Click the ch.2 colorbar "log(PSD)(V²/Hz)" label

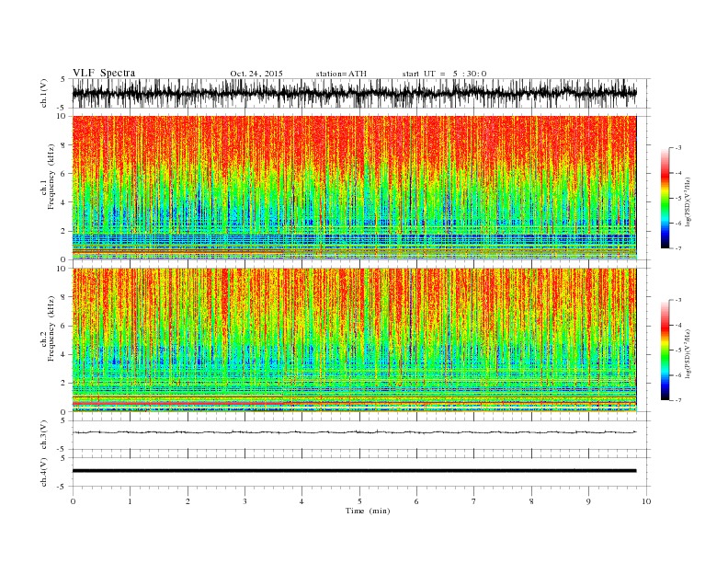pos(688,353)
